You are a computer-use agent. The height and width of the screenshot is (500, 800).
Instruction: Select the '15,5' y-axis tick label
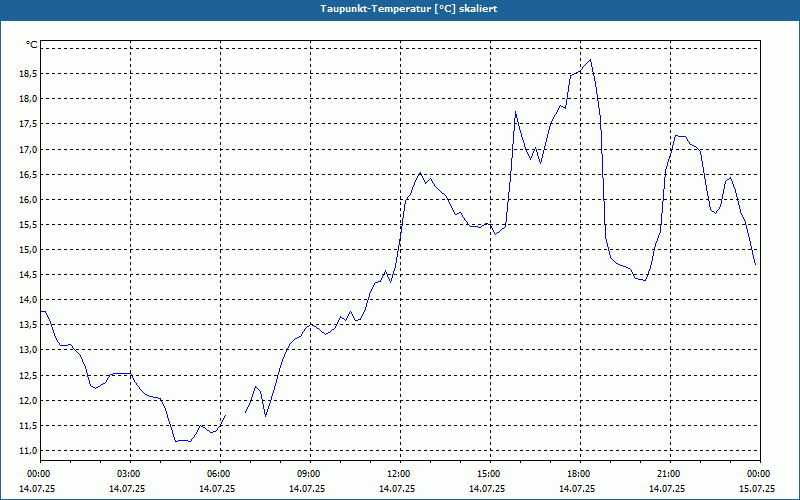tap(28, 224)
